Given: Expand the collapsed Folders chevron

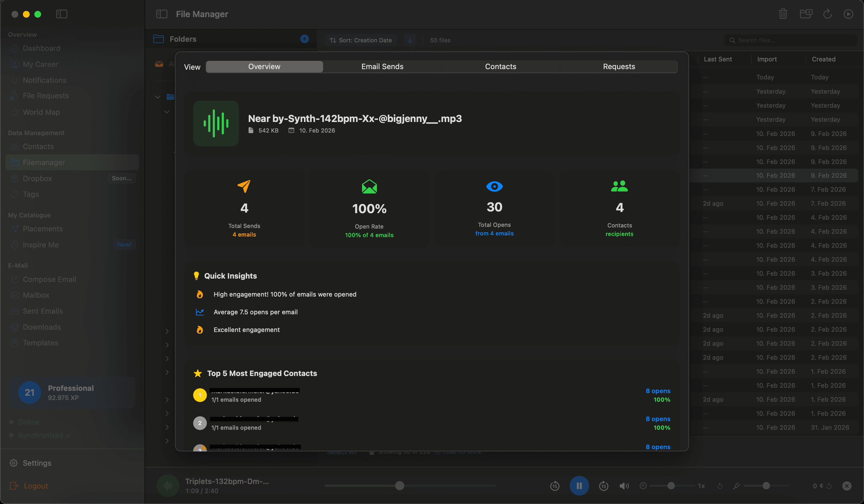Looking at the screenshot, I should (x=167, y=331).
